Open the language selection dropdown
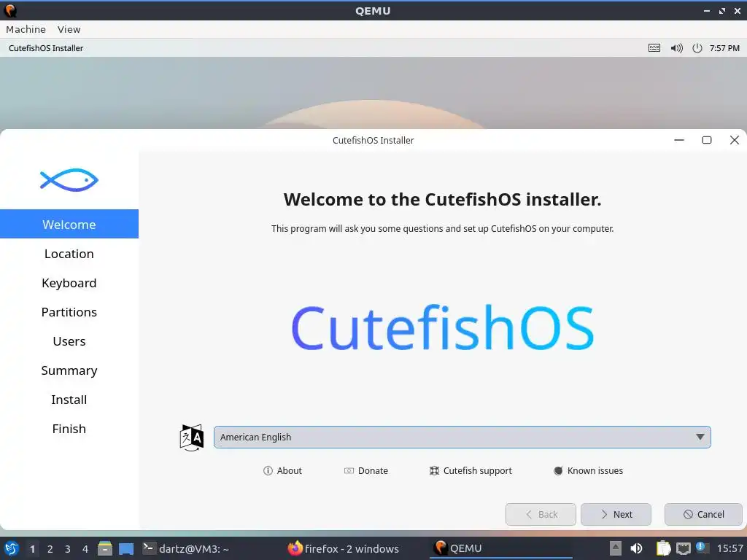Viewport: 747px width, 560px height. 462,437
